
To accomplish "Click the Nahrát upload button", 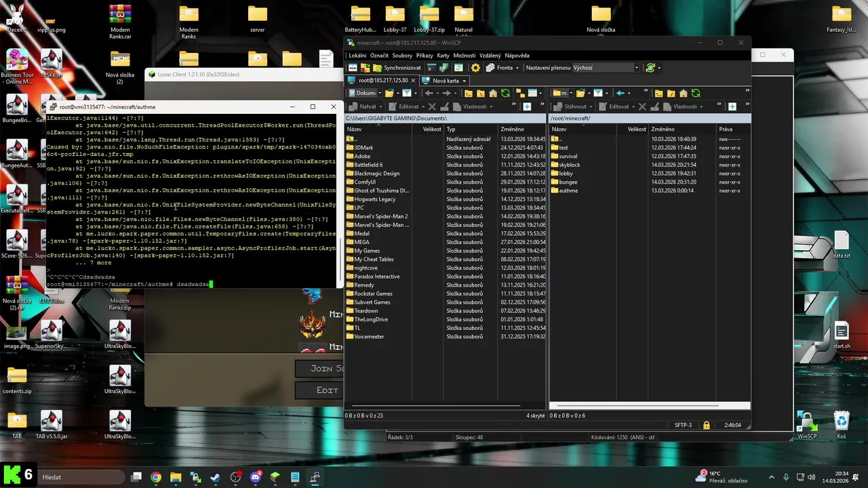I will click(x=363, y=106).
